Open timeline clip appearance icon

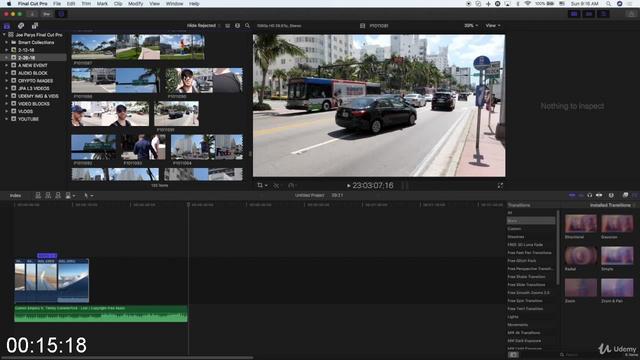point(611,196)
